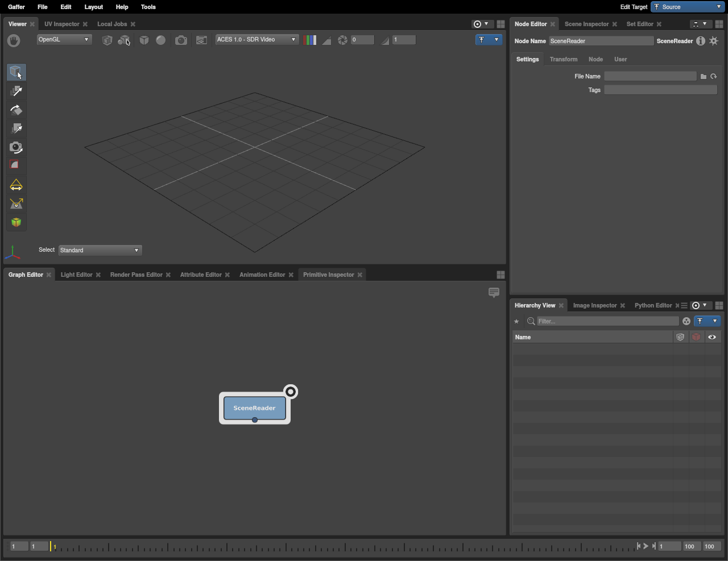Image resolution: width=728 pixels, height=561 pixels.
Task: Choose the Crop Window tool
Action: click(16, 165)
